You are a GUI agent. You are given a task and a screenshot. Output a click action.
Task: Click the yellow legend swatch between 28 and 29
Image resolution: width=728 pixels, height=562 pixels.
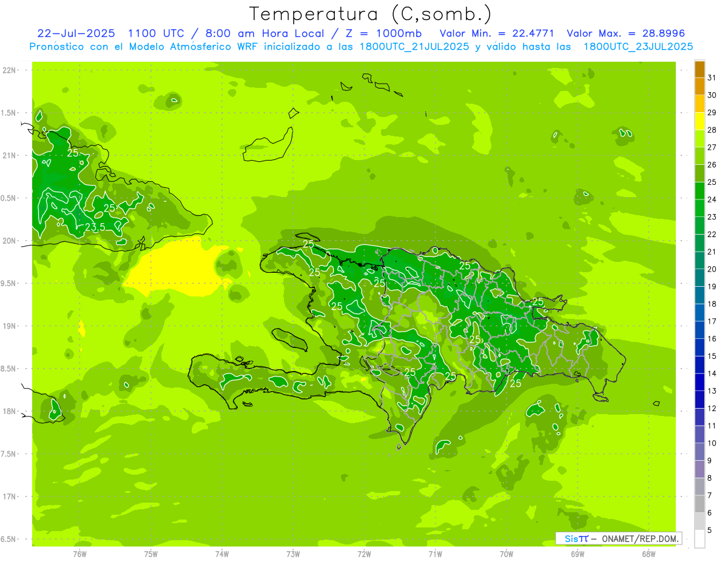[699, 121]
